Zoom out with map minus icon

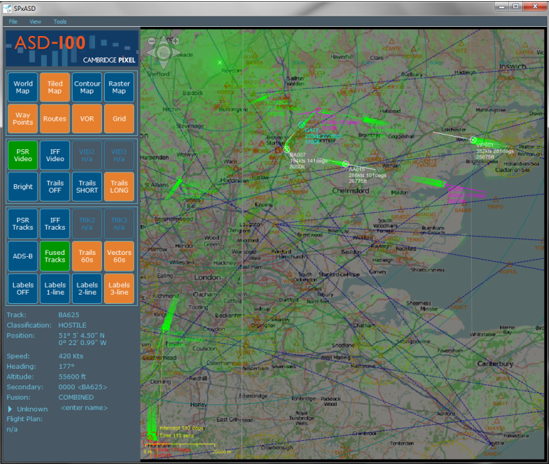151,41
